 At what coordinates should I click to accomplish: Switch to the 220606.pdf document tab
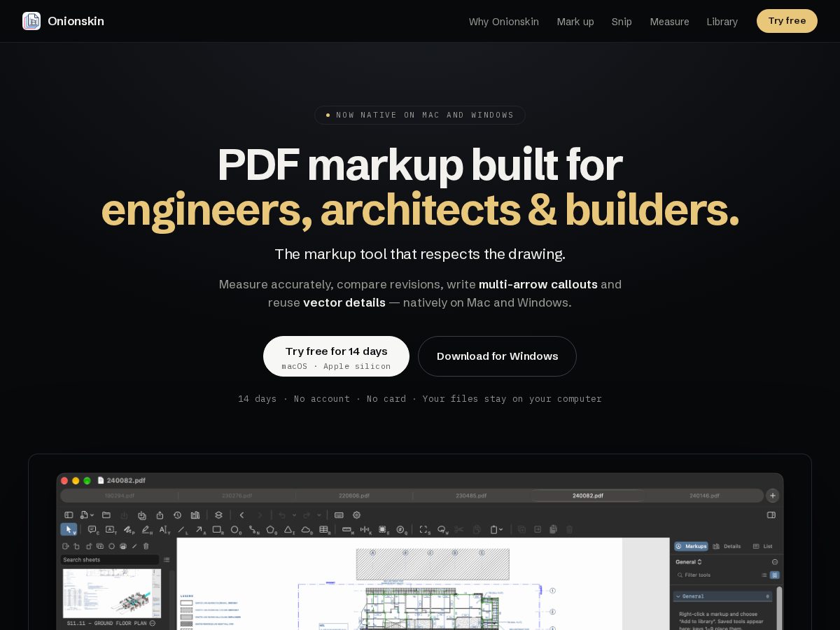(353, 496)
